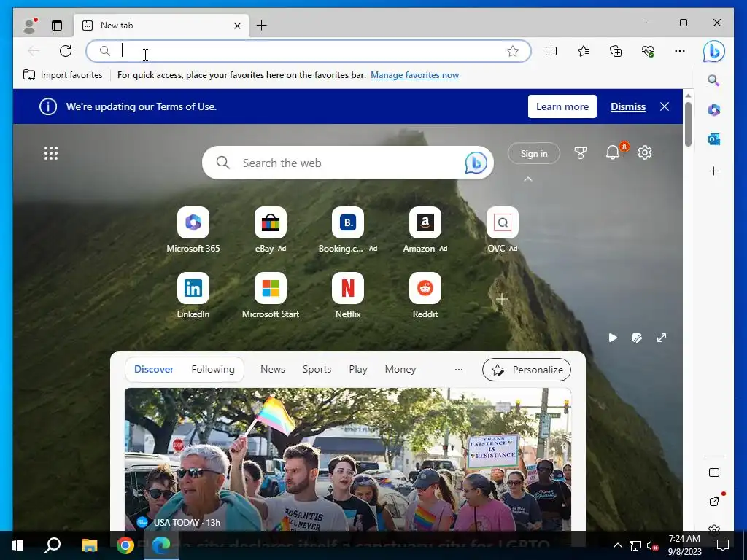Open the Edge profile icon
Screen dimensions: 747x560
pos(30,26)
